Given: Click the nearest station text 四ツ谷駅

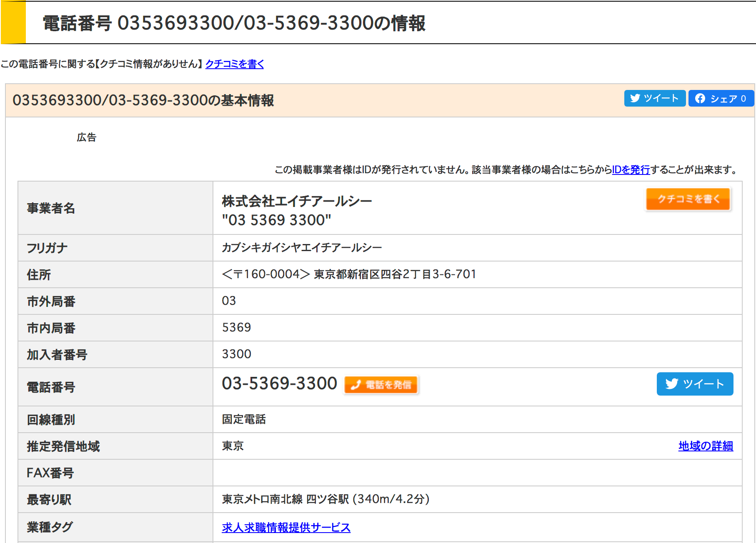Looking at the screenshot, I should [327, 499].
